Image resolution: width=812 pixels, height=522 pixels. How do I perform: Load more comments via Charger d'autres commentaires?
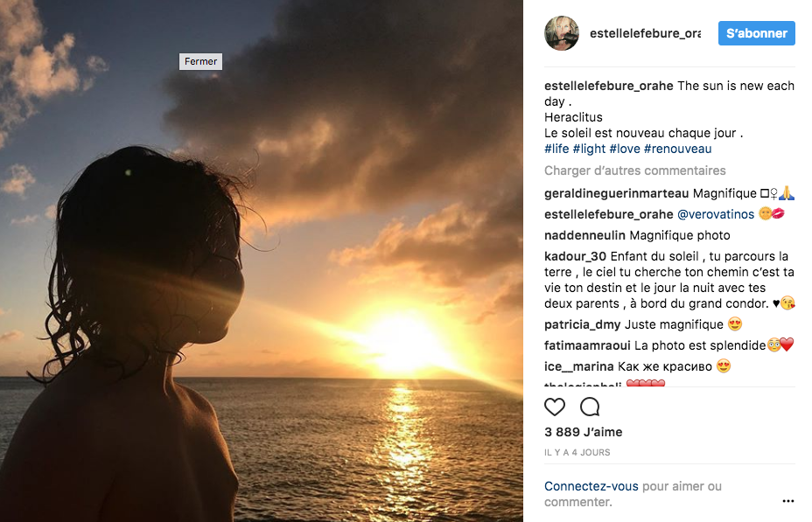pos(635,171)
